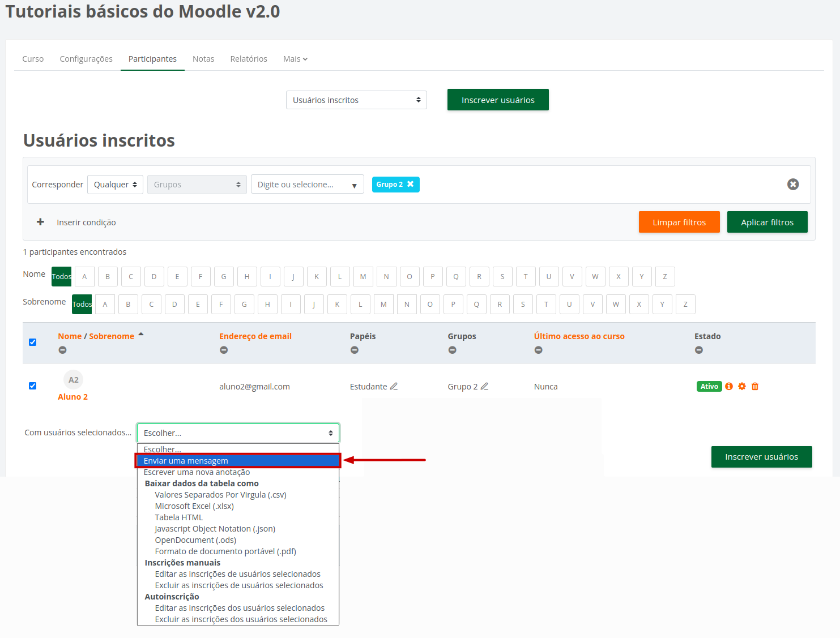The height and width of the screenshot is (638, 840).
Task: Remove the Grupo 2 filter tag
Action: (411, 185)
